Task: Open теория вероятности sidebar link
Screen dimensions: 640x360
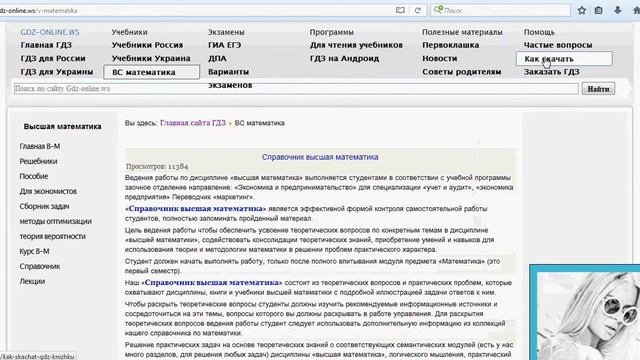Action: (x=53, y=236)
